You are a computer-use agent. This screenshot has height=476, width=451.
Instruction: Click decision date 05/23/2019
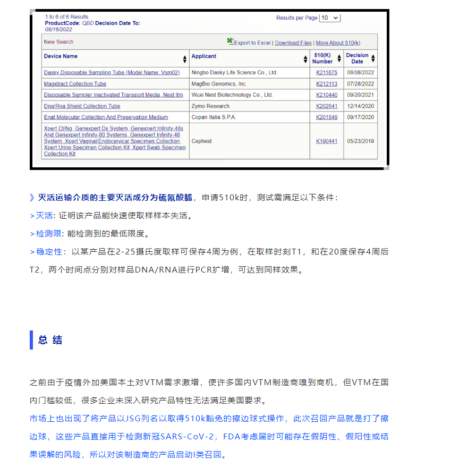coord(361,141)
